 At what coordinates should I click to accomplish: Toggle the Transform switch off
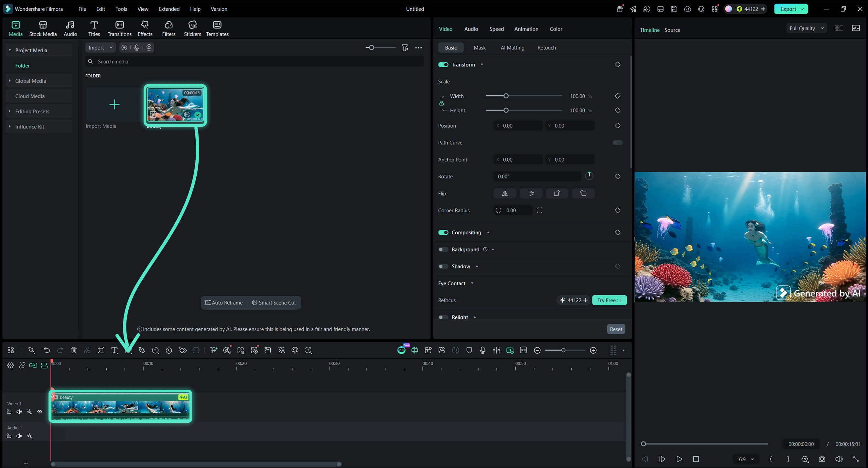point(443,65)
